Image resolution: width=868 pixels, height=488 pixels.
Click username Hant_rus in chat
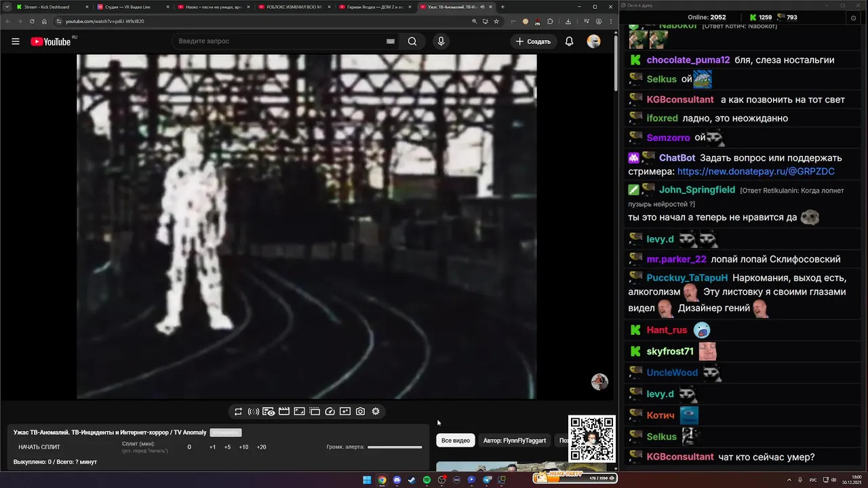667,330
